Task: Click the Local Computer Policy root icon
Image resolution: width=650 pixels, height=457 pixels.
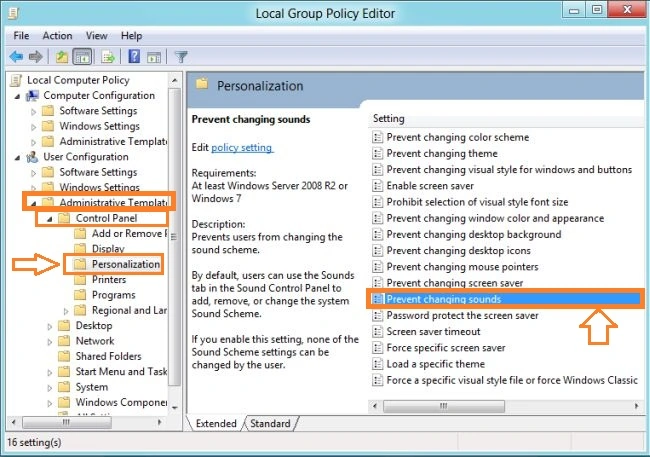Action: 16,80
